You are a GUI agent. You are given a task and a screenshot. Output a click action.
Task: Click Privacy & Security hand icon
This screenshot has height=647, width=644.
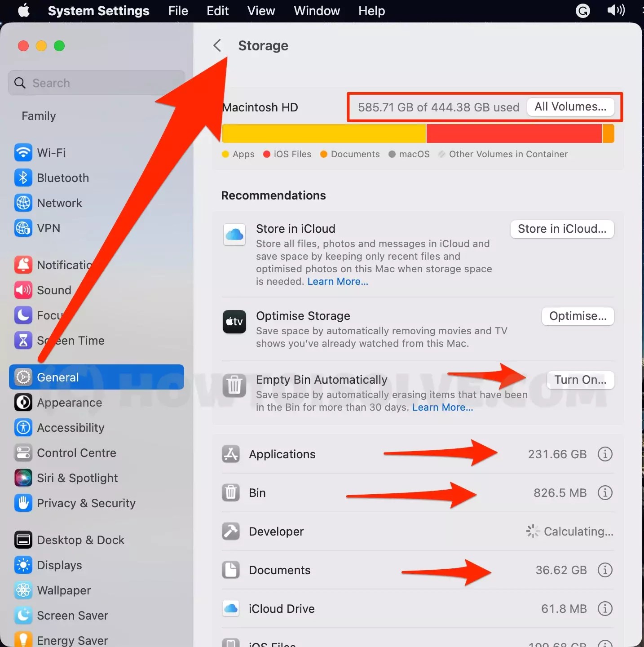[x=23, y=503]
